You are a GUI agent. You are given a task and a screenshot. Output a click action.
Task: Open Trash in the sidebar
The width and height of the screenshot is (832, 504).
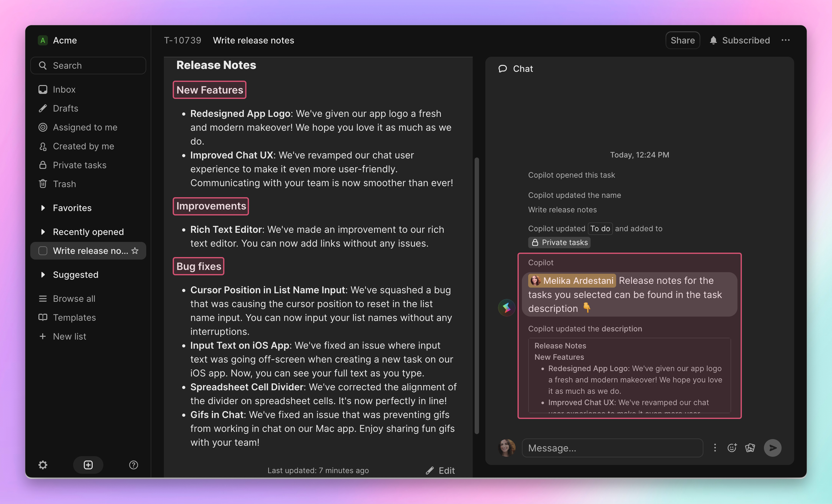pyautogui.click(x=88, y=184)
